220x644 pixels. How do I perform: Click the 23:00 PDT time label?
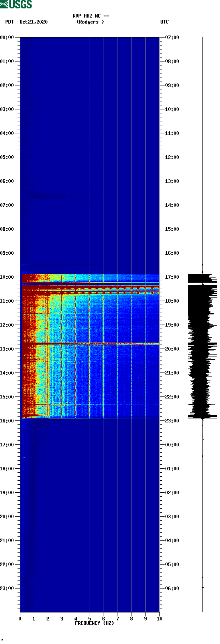[x=7, y=589]
